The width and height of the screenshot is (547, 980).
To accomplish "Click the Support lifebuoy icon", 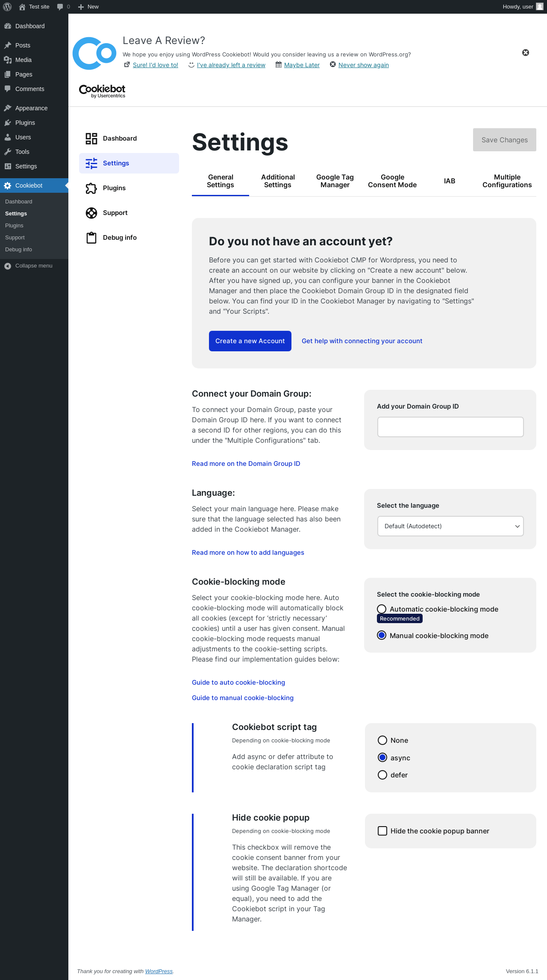I will coord(91,213).
